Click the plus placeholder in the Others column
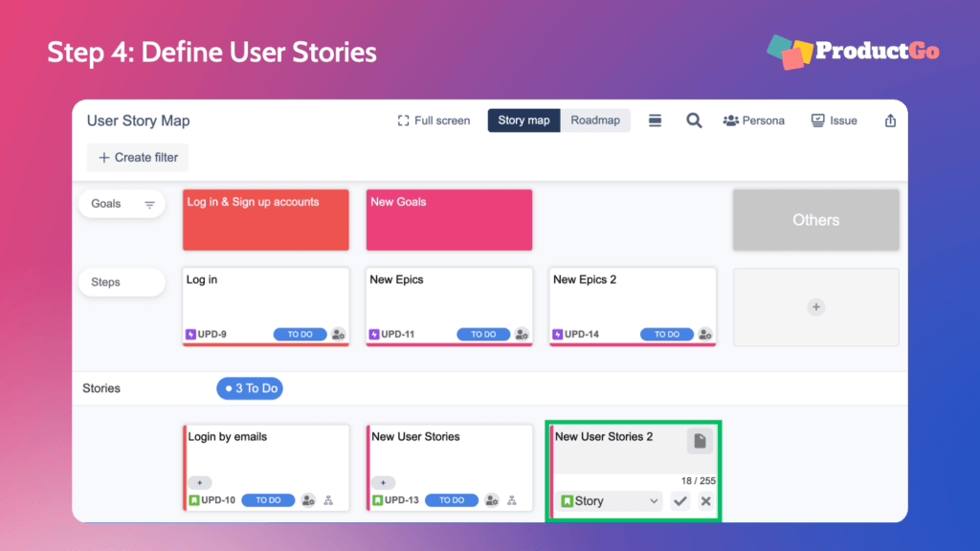980x551 pixels. [x=815, y=307]
